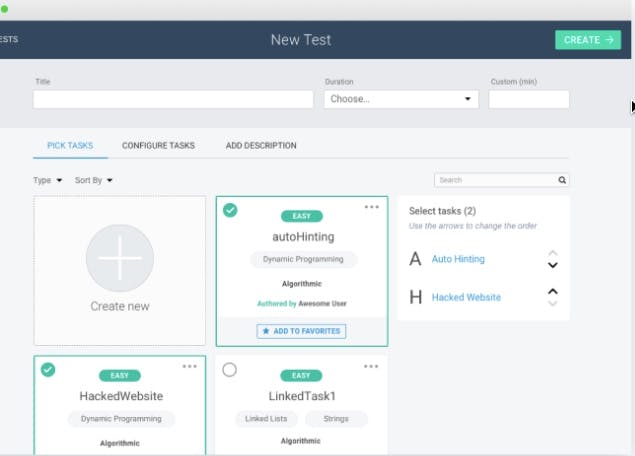The image size is (635, 456).
Task: Switch to the Configure Tasks tab
Action: [x=158, y=145]
